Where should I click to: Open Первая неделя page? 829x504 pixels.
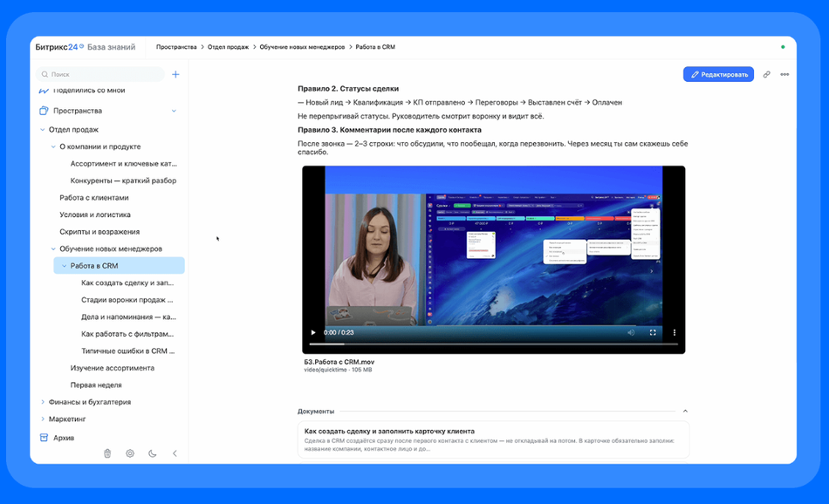click(96, 385)
